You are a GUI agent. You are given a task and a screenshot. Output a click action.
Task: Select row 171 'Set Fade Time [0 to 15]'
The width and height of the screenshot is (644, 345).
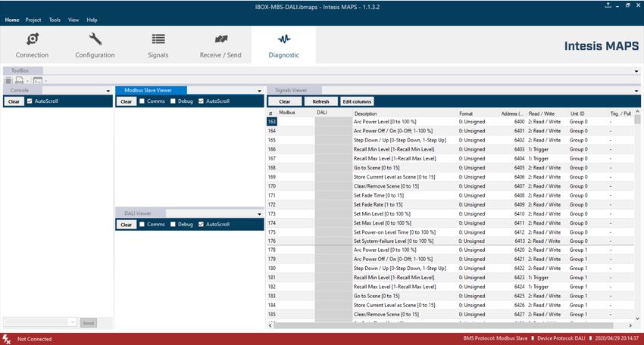pyautogui.click(x=450, y=195)
